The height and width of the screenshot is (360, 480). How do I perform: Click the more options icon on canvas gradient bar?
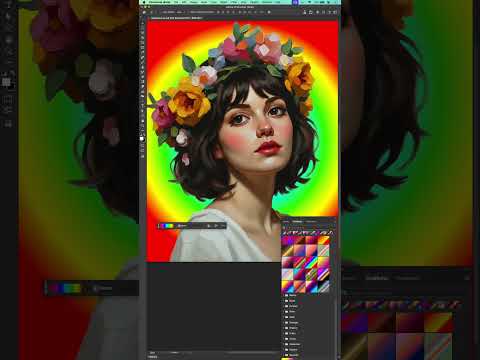click(x=223, y=226)
